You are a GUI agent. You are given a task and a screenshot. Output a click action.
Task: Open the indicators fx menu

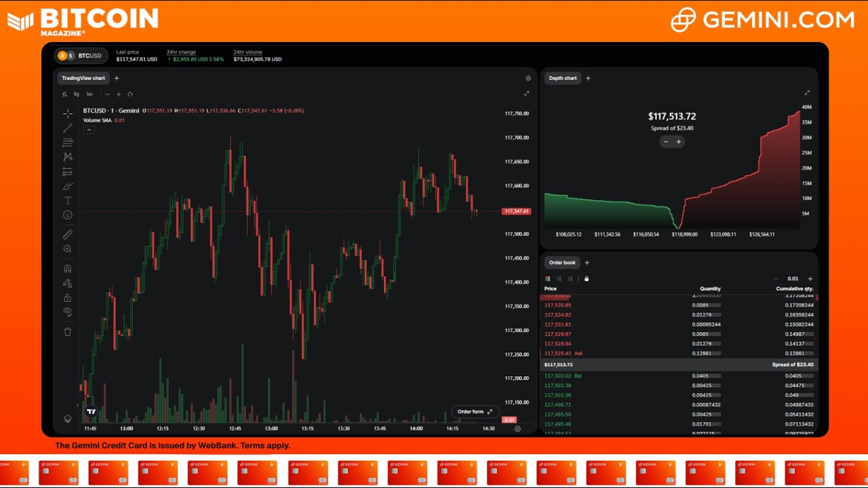pos(64,94)
